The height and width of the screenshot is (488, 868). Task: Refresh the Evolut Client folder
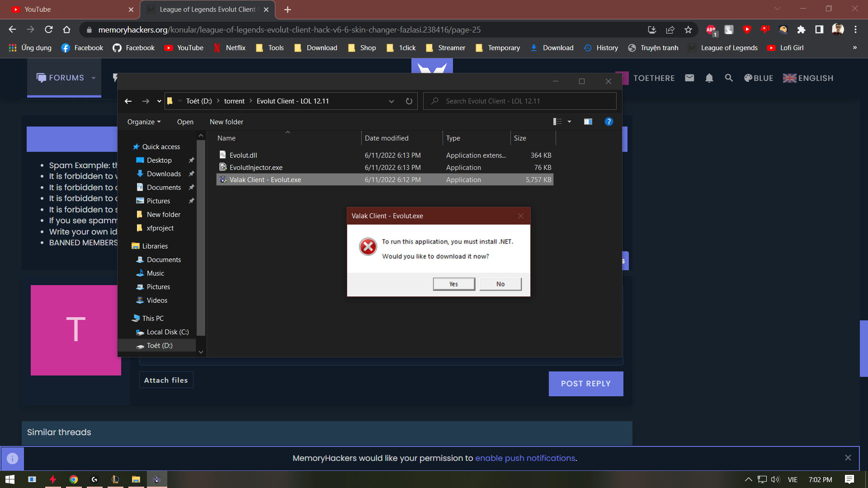(x=409, y=101)
